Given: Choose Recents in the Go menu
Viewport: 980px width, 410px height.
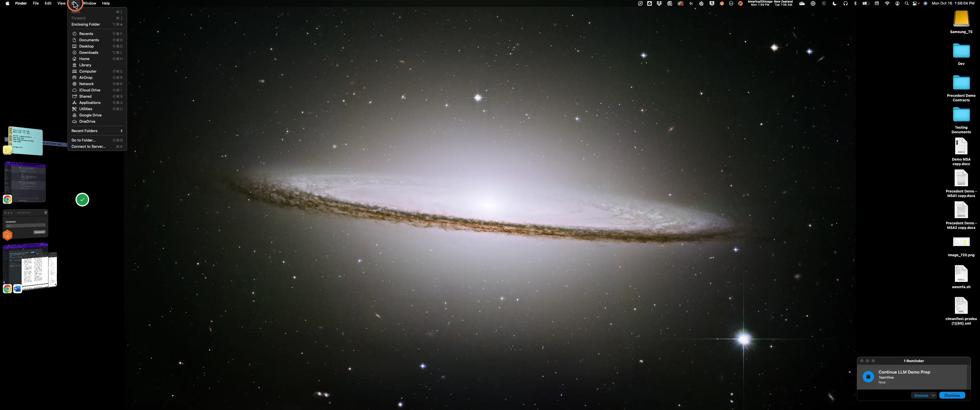Looking at the screenshot, I should [97, 34].
